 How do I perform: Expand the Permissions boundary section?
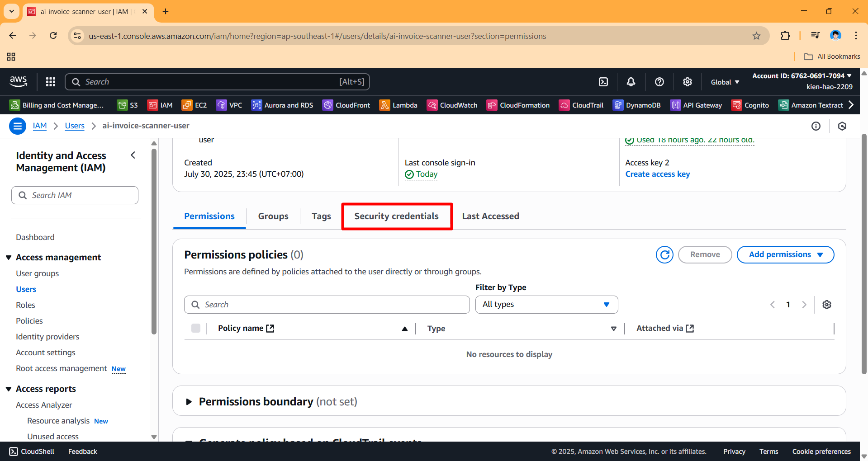coord(189,401)
